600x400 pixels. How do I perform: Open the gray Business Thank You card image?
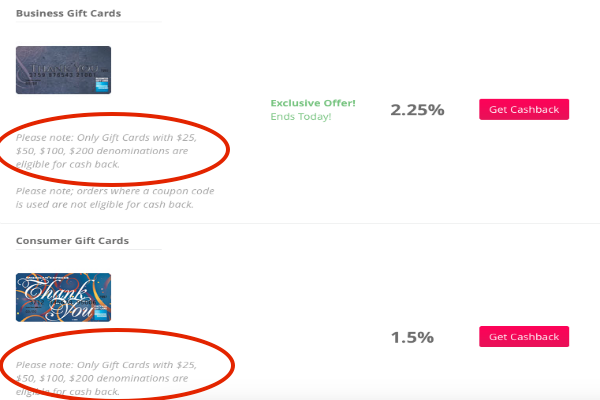[x=64, y=70]
